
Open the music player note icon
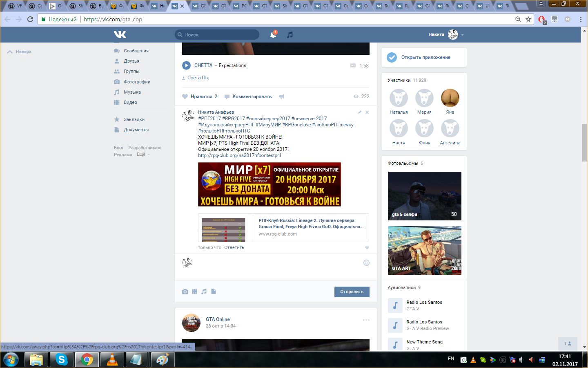(290, 35)
